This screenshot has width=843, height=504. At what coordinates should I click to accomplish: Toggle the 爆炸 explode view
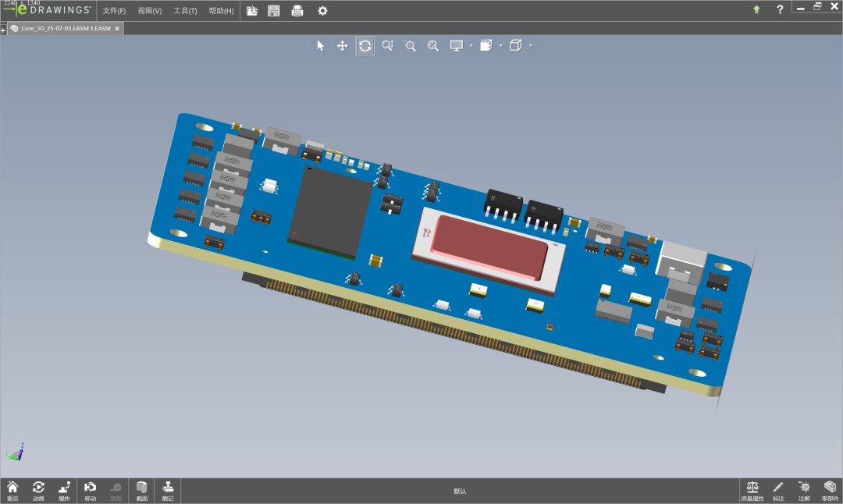click(64, 491)
